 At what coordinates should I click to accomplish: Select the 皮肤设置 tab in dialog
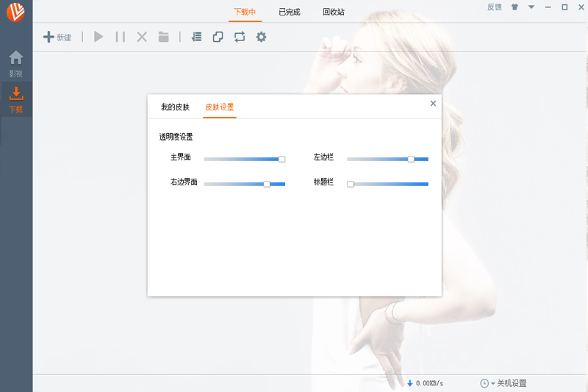coord(219,107)
